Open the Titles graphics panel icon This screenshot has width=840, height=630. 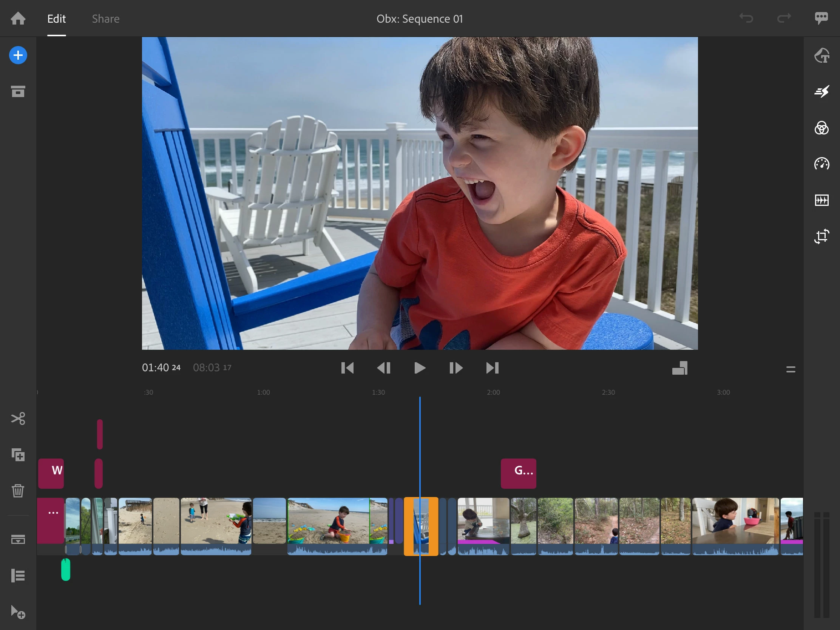[x=821, y=56]
